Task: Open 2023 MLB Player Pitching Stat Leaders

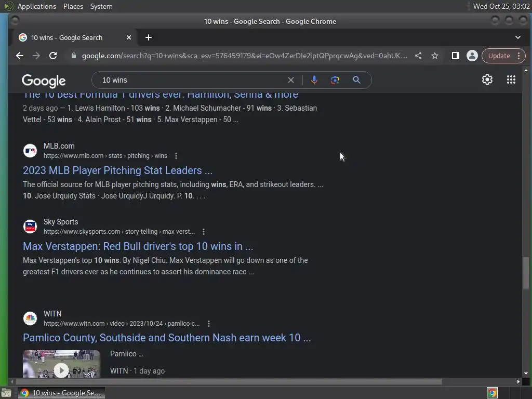Action: click(117, 170)
